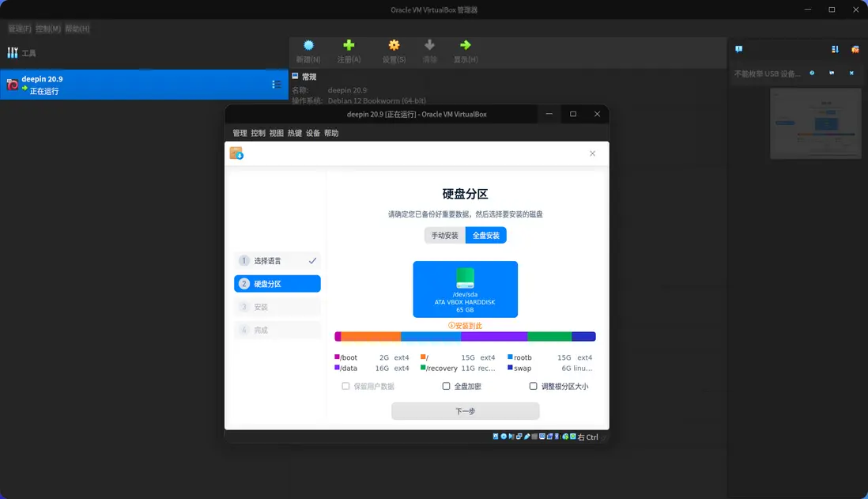Go to step 1 选择语言

pos(277,260)
